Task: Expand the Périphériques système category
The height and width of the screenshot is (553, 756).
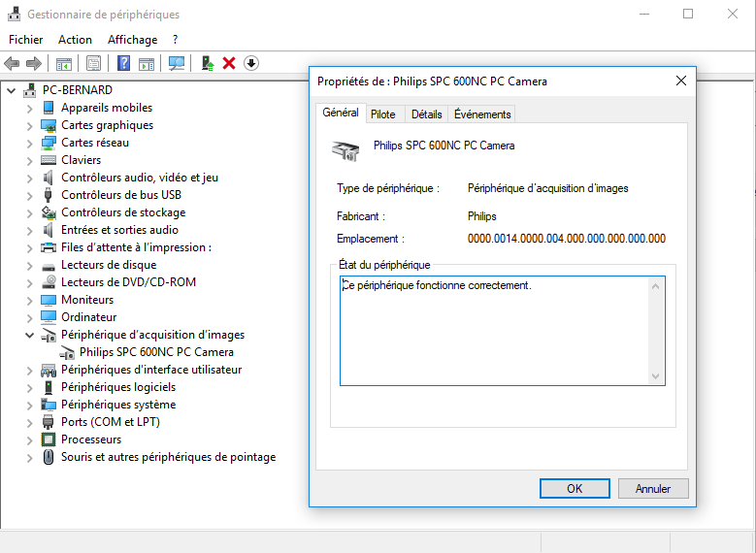Action: tap(29, 405)
